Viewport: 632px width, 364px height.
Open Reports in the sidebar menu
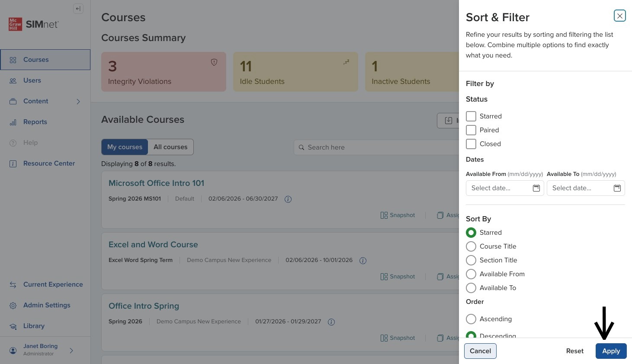(45, 122)
